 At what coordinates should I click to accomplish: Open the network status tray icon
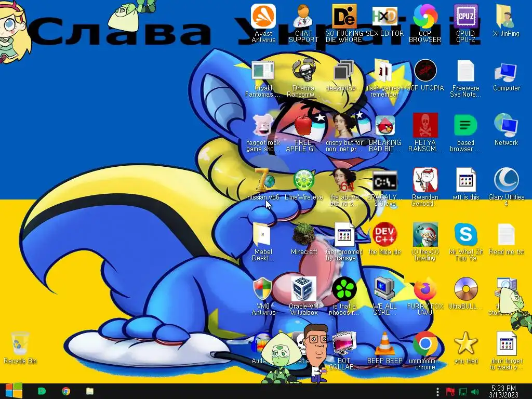click(x=463, y=392)
